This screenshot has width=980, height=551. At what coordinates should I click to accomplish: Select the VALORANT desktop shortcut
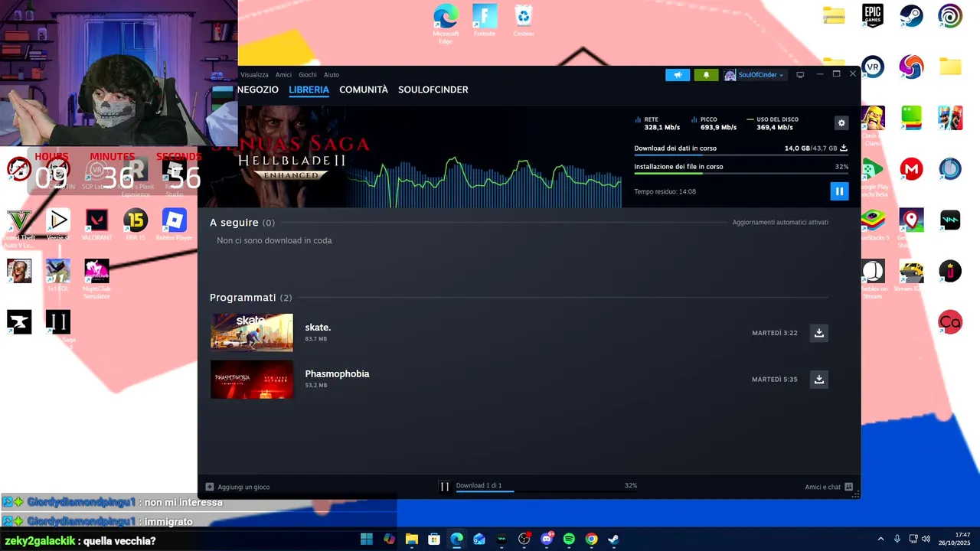coord(96,224)
